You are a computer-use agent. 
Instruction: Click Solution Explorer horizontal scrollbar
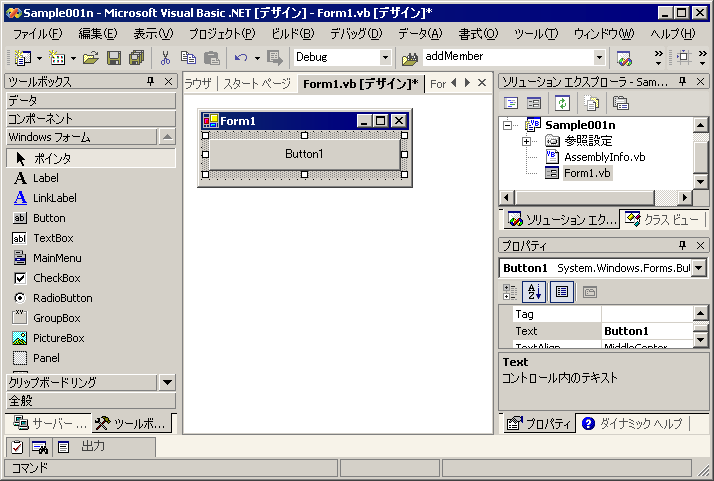596,198
